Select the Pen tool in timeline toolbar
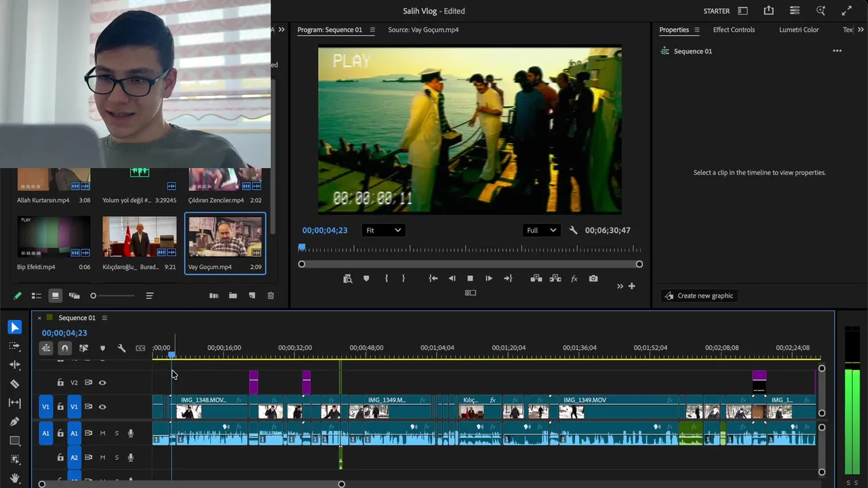Image resolution: width=868 pixels, height=488 pixels. click(x=15, y=422)
